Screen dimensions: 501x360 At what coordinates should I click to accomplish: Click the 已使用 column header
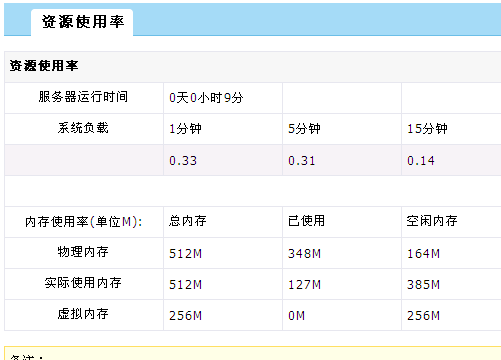coord(306,221)
